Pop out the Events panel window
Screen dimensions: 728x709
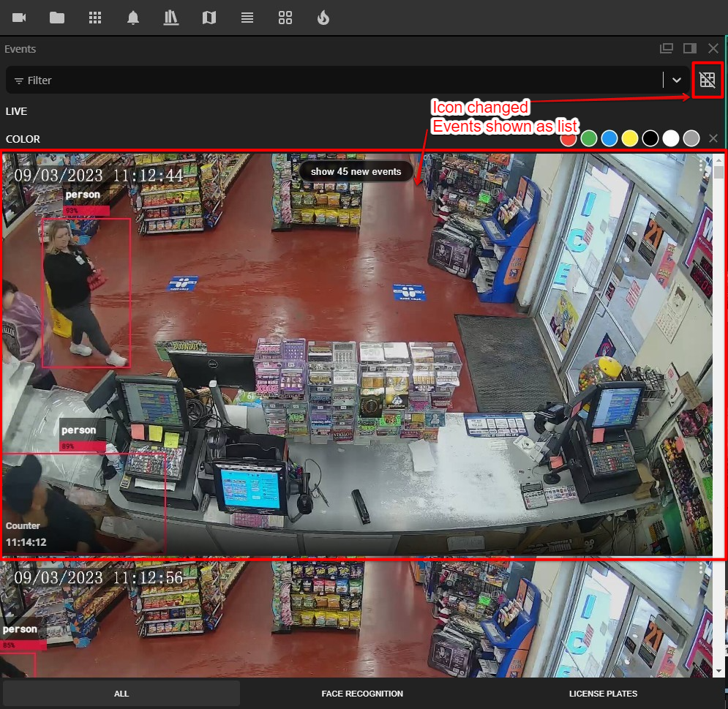coord(666,49)
